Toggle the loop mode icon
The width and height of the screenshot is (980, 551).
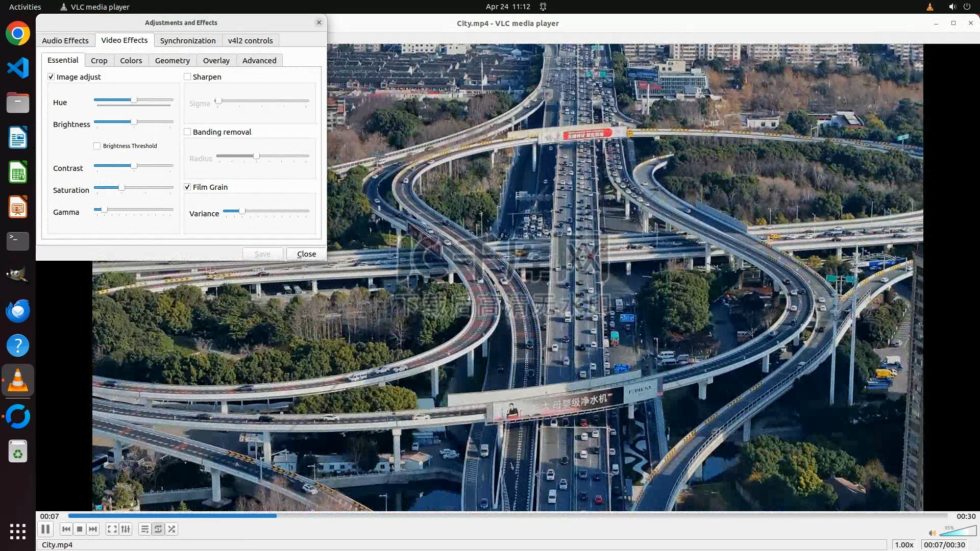(158, 529)
